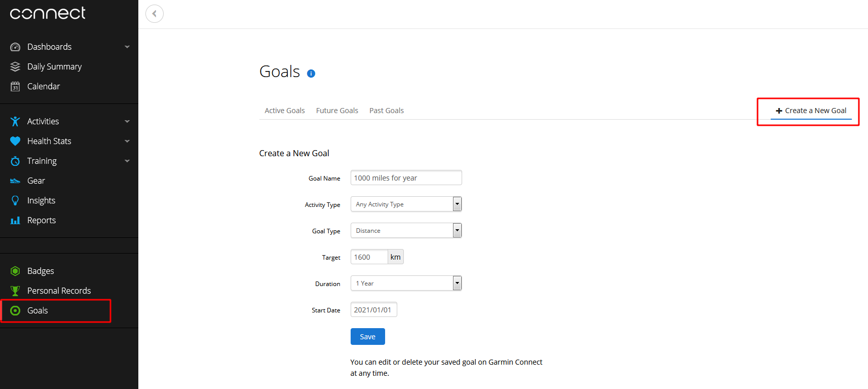The height and width of the screenshot is (389, 868).
Task: Expand the Health Stats submenu arrow
Action: 127,141
